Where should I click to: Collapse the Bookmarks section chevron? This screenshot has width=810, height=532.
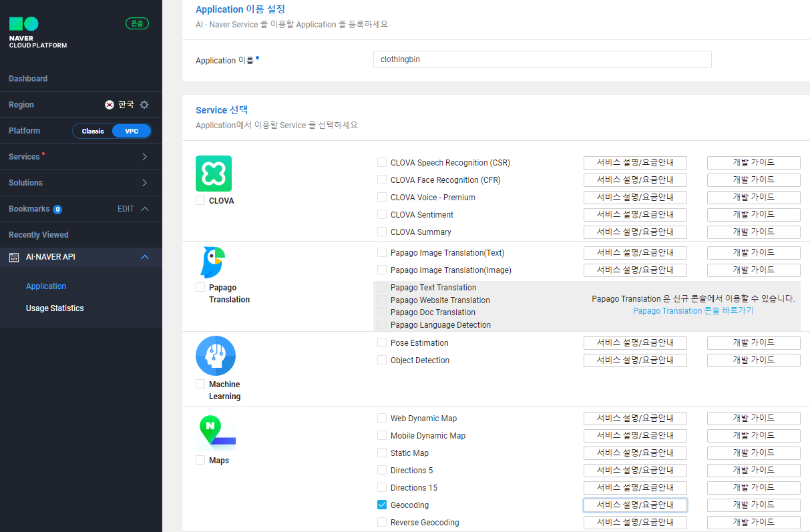(x=145, y=209)
